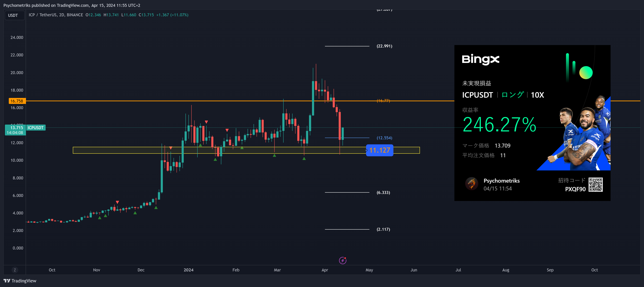The width and height of the screenshot is (644, 287).
Task: Click the 10X leverage label
Action: pyautogui.click(x=537, y=95)
